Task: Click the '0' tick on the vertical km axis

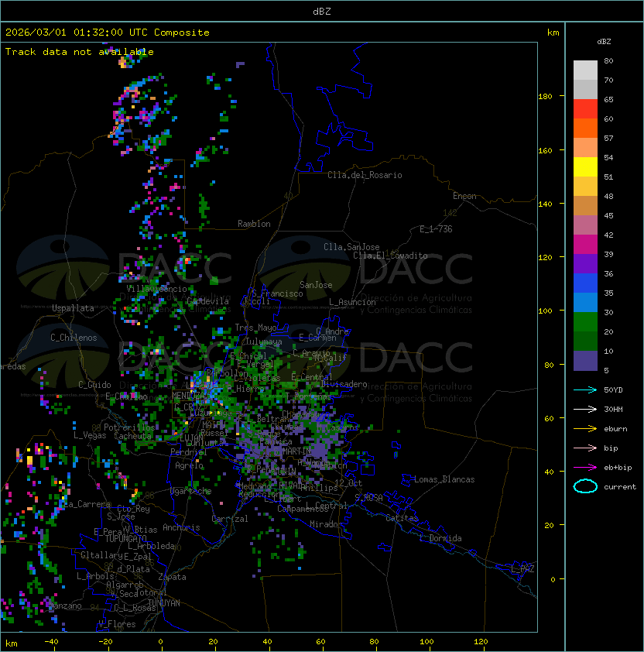Action: pos(553,580)
